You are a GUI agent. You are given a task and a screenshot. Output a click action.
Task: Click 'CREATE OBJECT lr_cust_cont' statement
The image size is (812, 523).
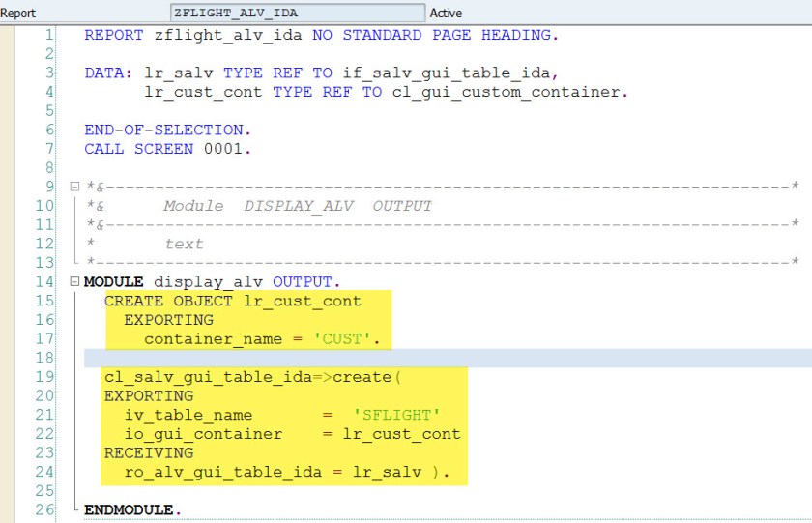click(233, 301)
